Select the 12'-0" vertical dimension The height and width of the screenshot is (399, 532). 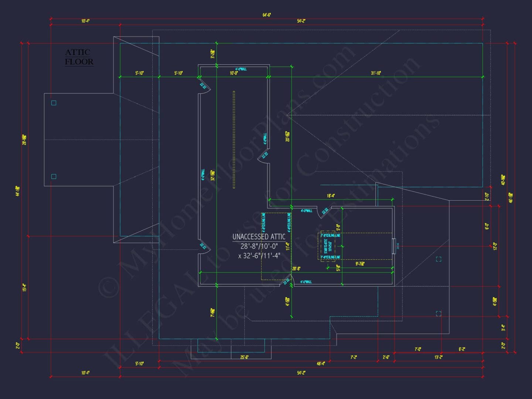(495, 246)
